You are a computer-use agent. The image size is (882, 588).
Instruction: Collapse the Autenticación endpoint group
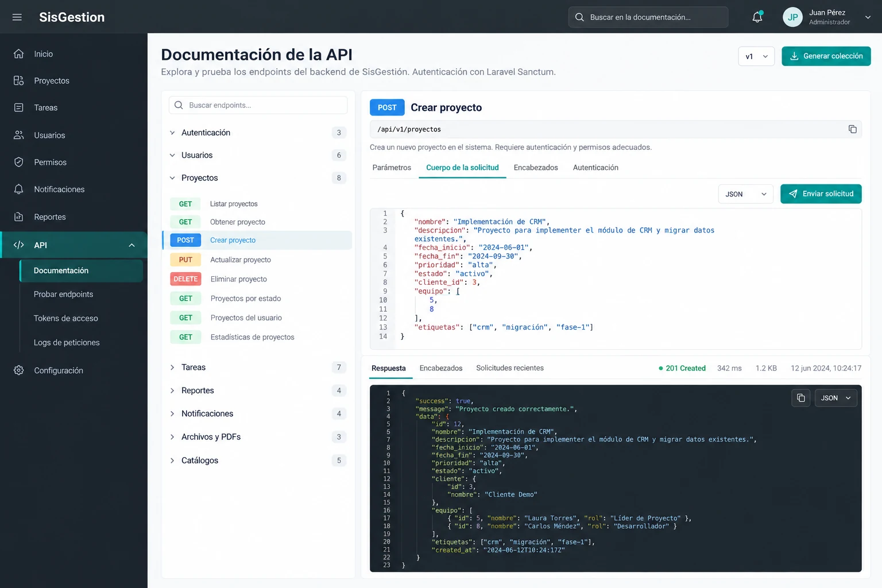click(x=172, y=133)
